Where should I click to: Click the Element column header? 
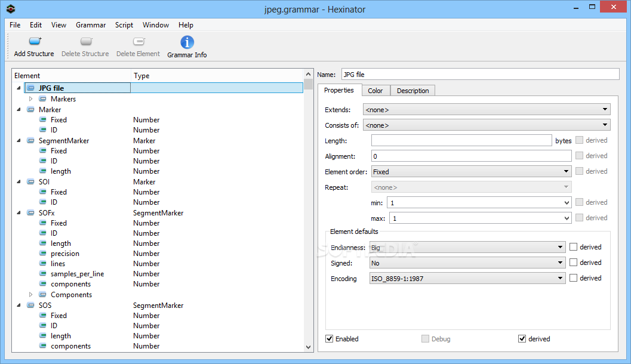click(72, 76)
